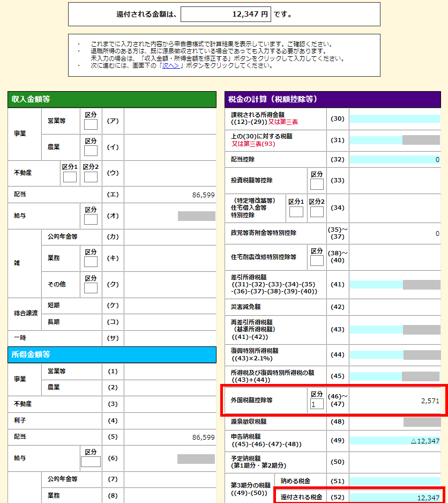Image resolution: width=448 pixels, height=503 pixels.
Task: Click the 区分 box for その他 (ク)
Action: 91,288
